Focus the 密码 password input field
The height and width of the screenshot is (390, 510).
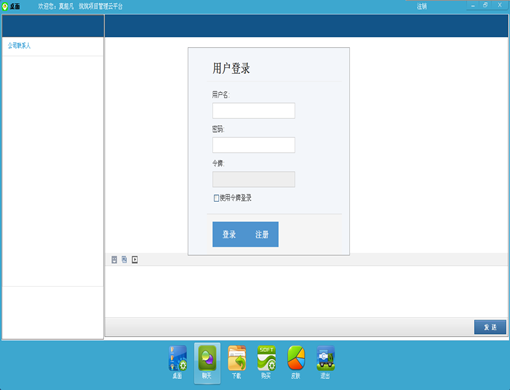[254, 145]
